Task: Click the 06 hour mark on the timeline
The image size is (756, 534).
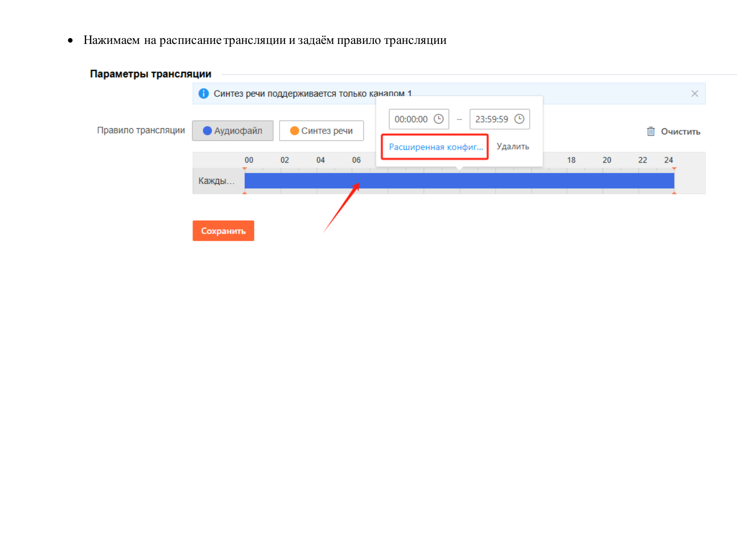Action: (x=356, y=160)
